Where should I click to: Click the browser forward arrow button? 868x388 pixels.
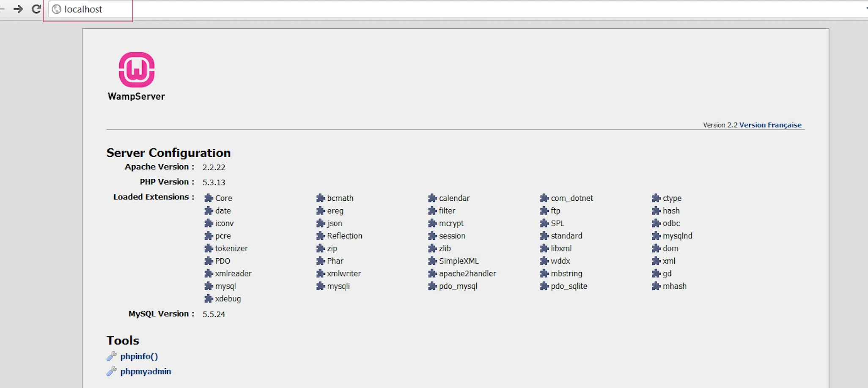[18, 9]
